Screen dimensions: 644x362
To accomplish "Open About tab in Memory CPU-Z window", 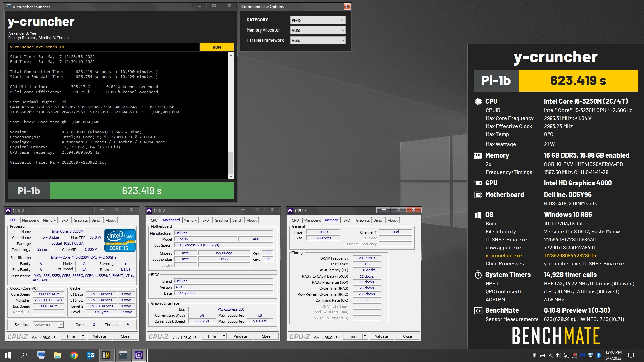I will [393, 220].
